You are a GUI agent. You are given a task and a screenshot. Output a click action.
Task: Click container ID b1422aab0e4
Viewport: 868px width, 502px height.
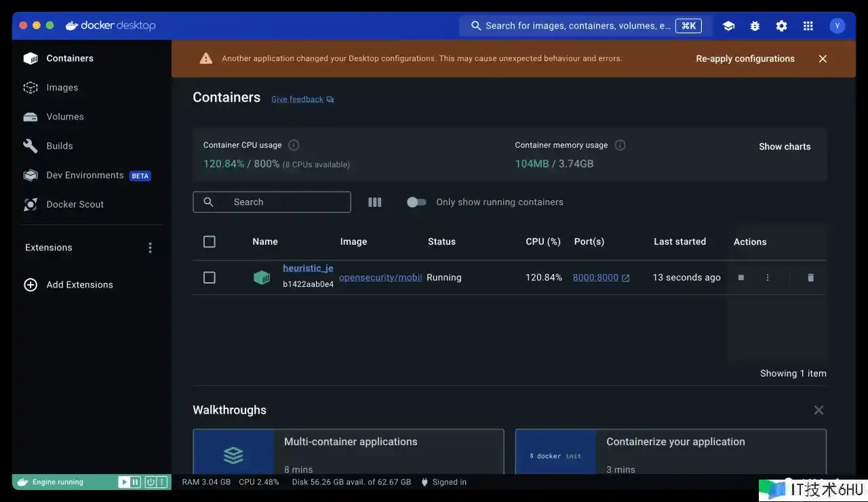pos(308,284)
